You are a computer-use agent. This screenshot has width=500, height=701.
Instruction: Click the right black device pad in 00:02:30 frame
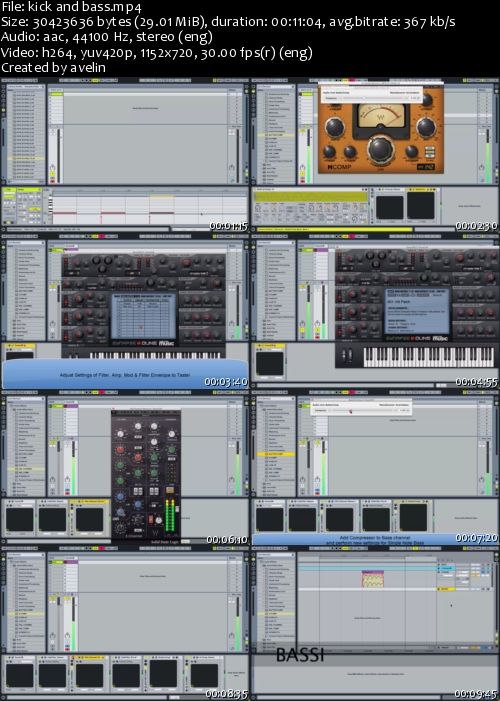coord(420,206)
